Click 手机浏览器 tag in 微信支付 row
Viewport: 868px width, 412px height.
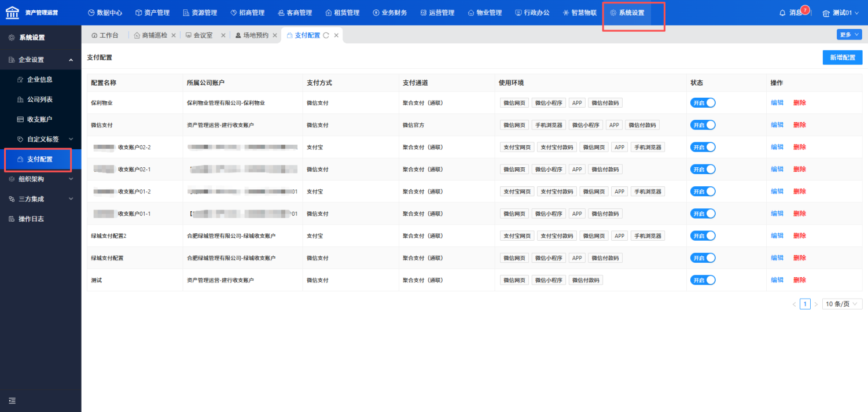tap(549, 125)
